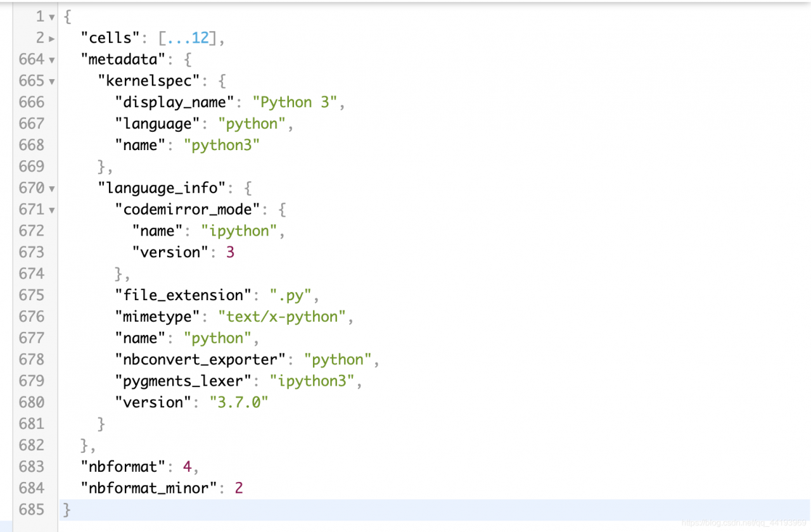The height and width of the screenshot is (532, 811).
Task: Click the closing brace on line 685
Action: [x=67, y=509]
